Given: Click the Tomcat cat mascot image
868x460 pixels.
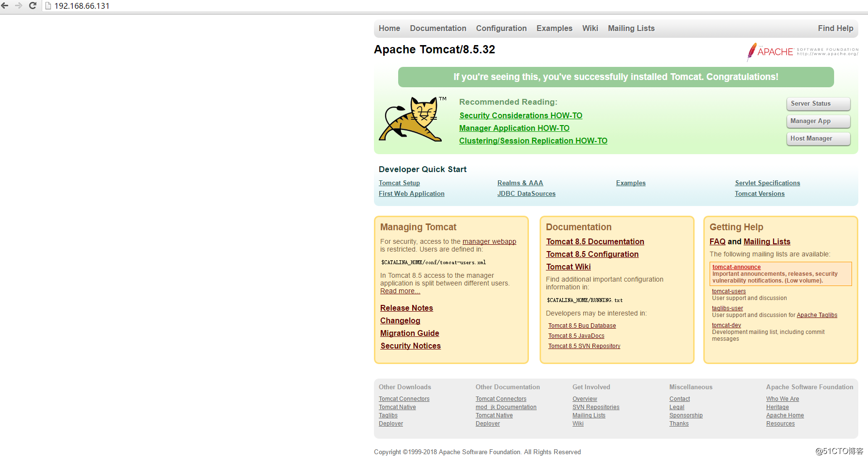Looking at the screenshot, I should (x=413, y=119).
